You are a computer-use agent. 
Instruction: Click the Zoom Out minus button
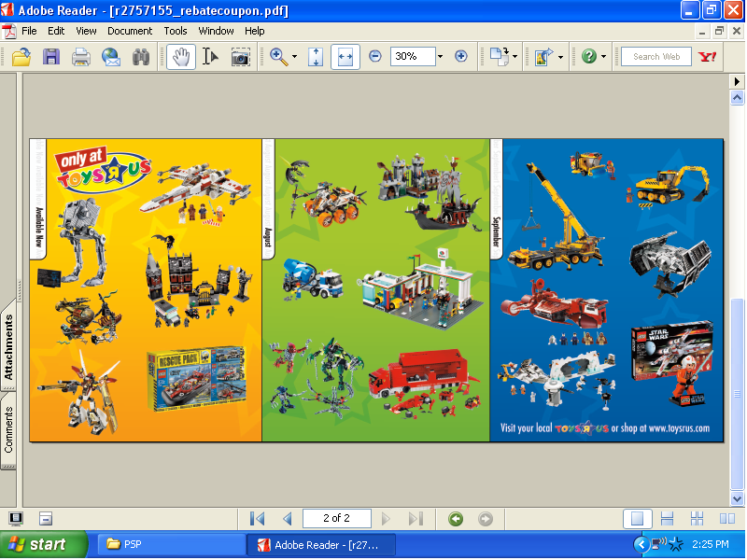tap(375, 56)
